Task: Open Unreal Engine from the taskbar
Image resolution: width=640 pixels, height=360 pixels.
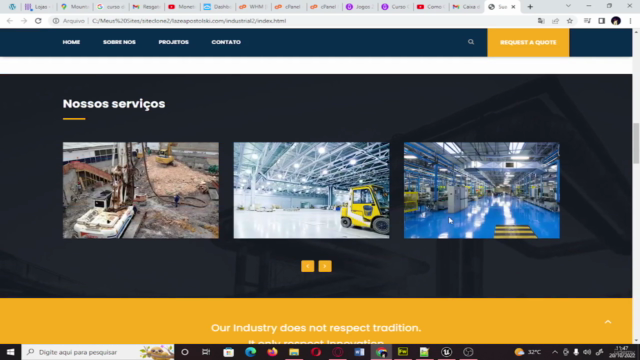Action: pyautogui.click(x=447, y=352)
